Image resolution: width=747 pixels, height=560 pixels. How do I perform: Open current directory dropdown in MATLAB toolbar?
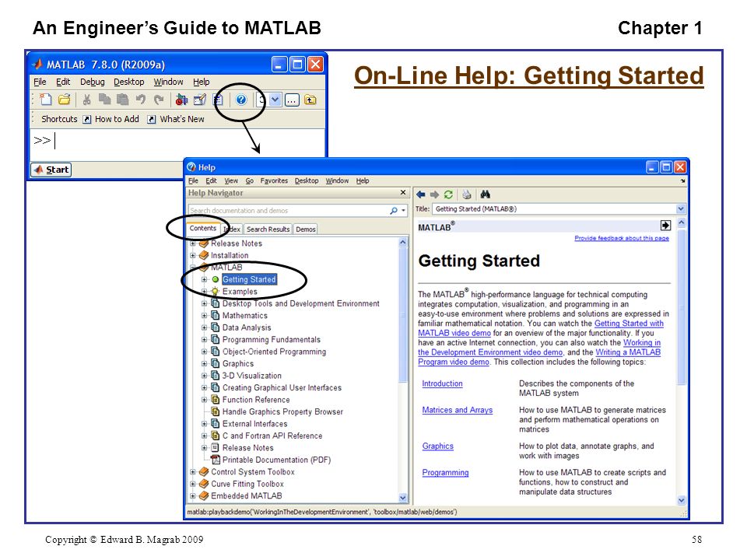point(275,100)
